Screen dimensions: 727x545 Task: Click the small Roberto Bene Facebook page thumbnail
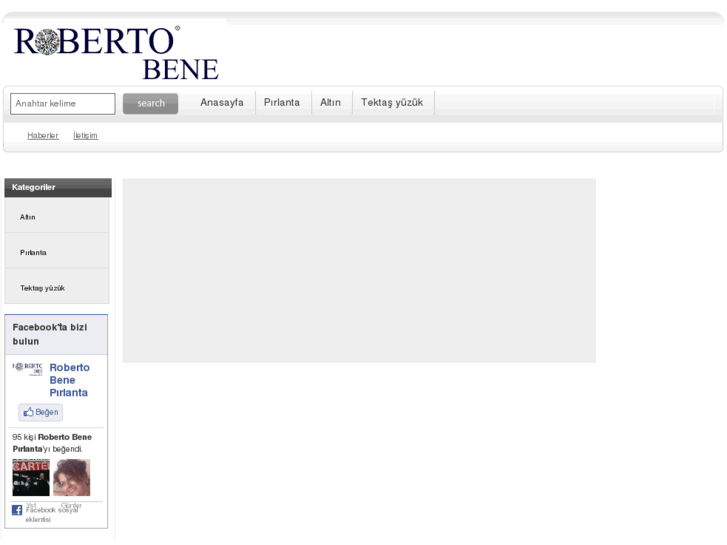coord(28,369)
